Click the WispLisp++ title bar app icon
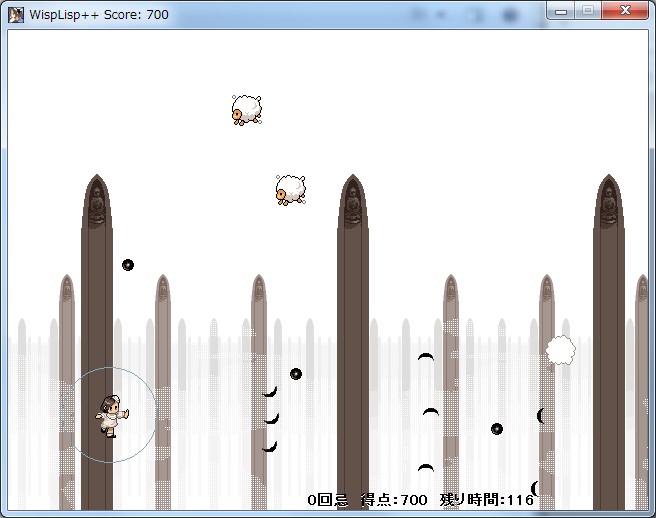656x518 pixels. [x=16, y=15]
